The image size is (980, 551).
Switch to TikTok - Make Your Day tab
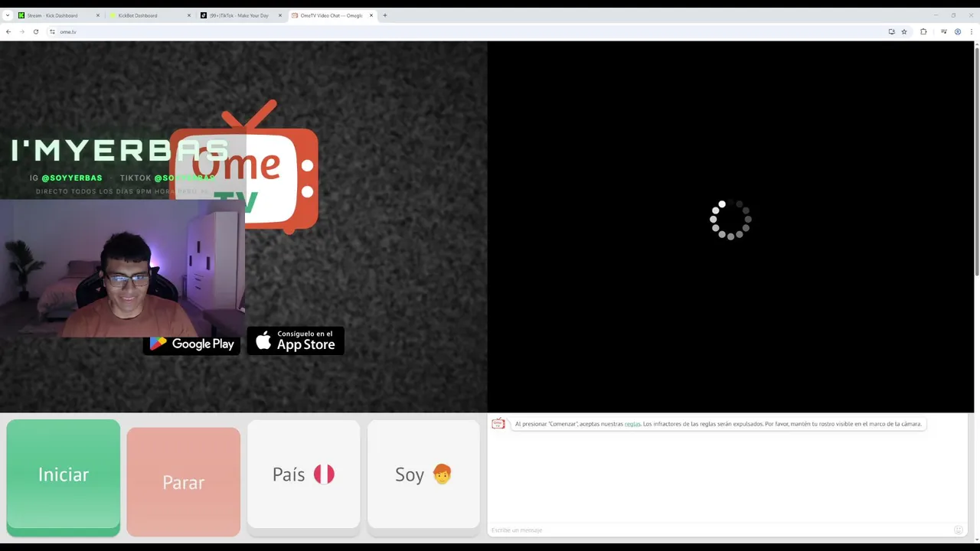pyautogui.click(x=240, y=15)
